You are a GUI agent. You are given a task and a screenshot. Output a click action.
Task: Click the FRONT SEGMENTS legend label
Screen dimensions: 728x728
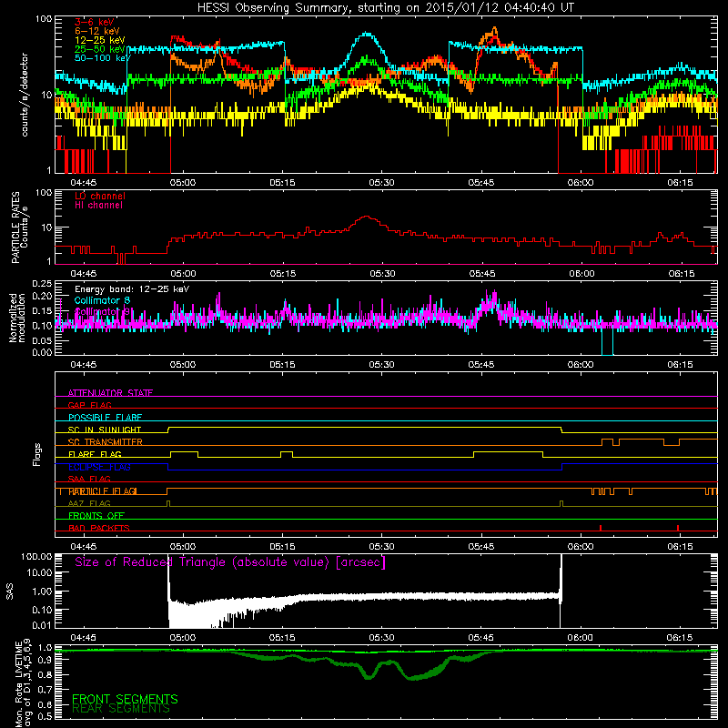(x=125, y=699)
